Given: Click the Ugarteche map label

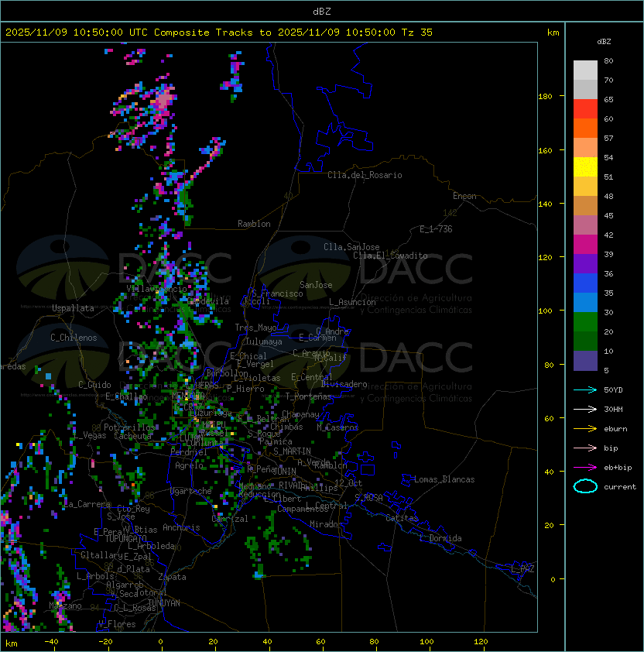Looking at the screenshot, I should click(x=191, y=491).
